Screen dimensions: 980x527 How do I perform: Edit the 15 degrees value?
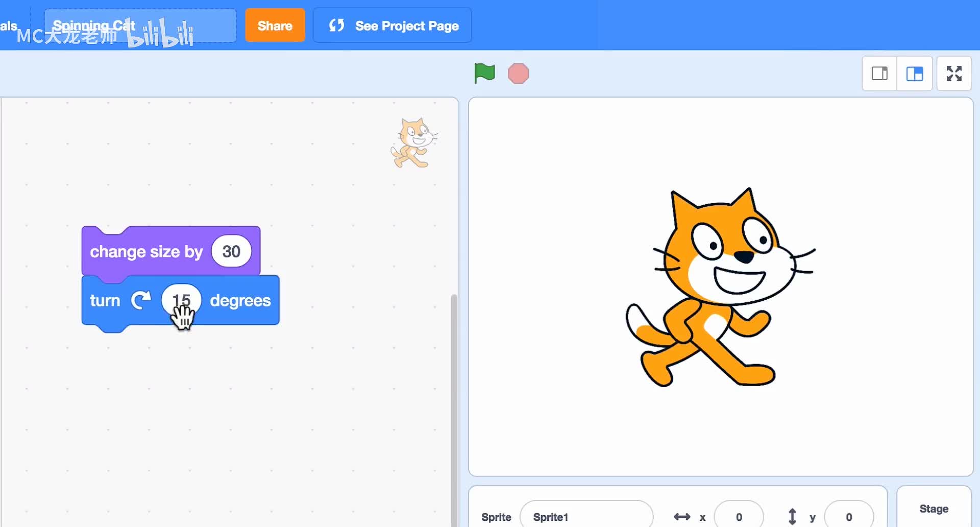[x=181, y=300]
